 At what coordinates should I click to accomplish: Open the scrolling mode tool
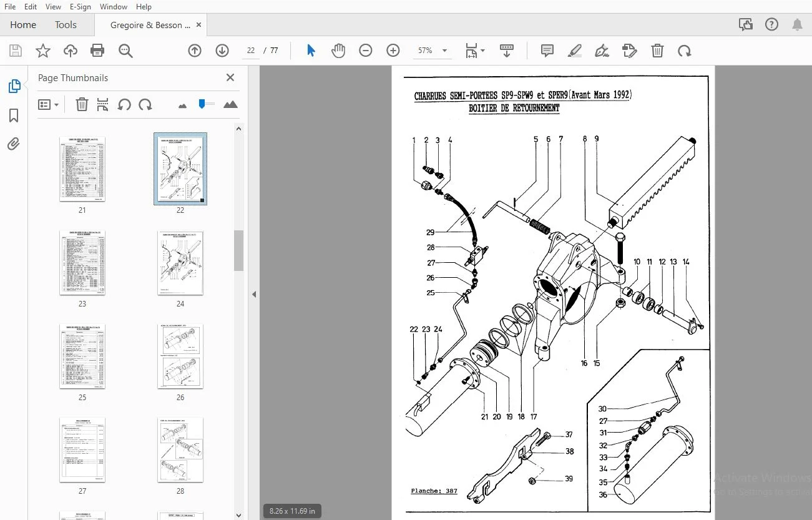pyautogui.click(x=507, y=51)
